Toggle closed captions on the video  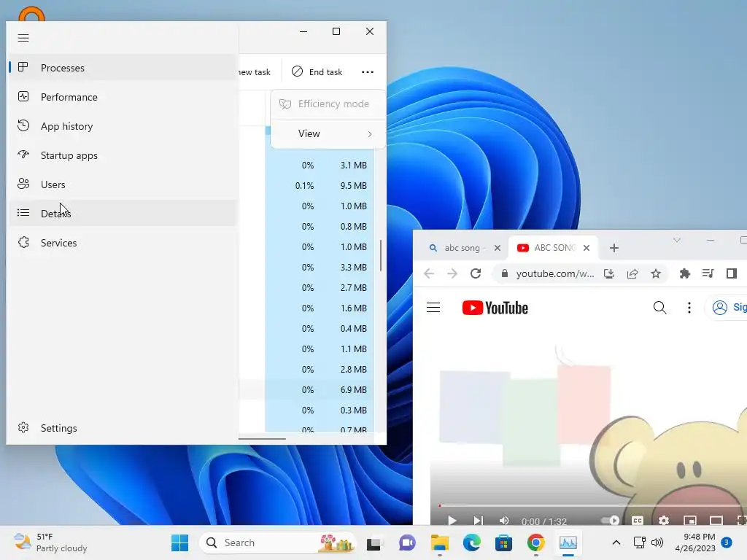tap(638, 521)
